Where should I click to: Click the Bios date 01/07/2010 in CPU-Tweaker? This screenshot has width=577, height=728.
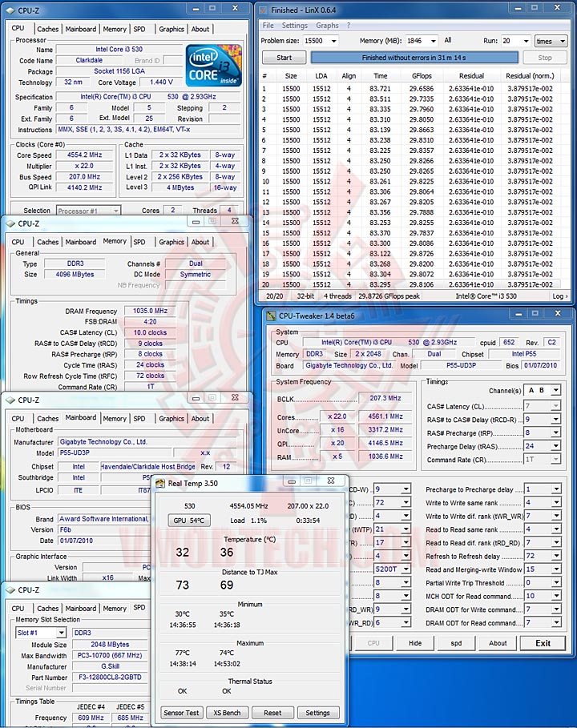click(x=540, y=365)
